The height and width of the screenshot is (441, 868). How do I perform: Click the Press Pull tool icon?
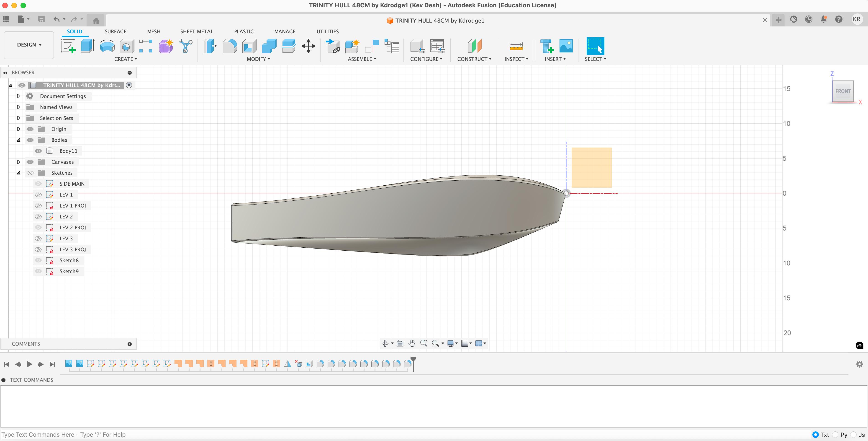pos(210,46)
